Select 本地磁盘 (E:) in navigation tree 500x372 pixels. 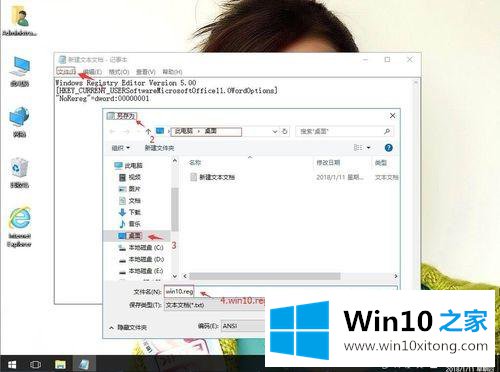(141, 271)
